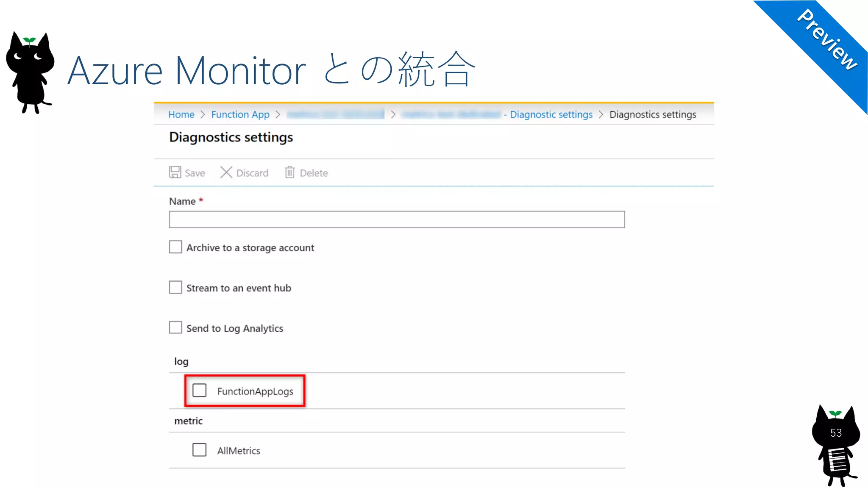Click the slide number 53

[x=836, y=433]
